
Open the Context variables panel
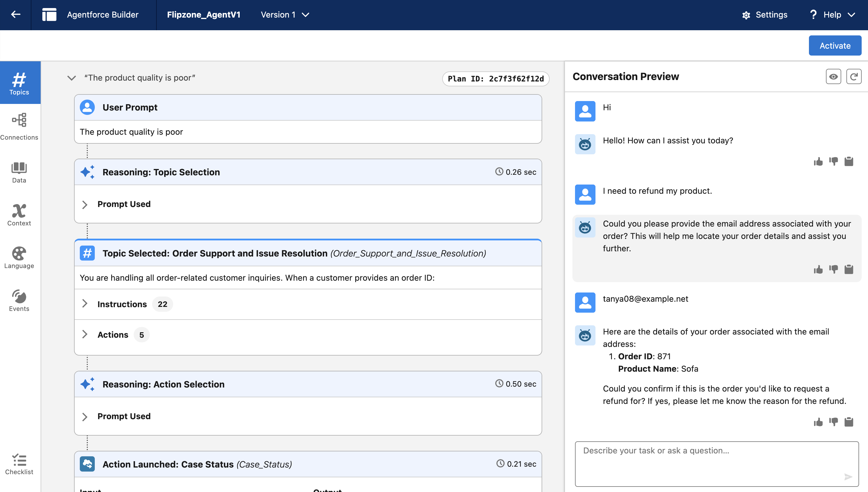pyautogui.click(x=19, y=214)
